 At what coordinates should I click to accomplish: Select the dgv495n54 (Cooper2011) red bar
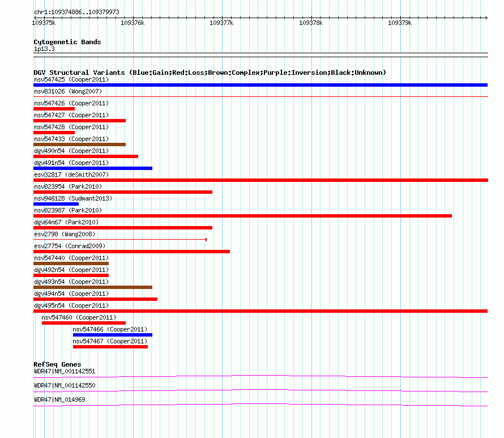coord(260,311)
